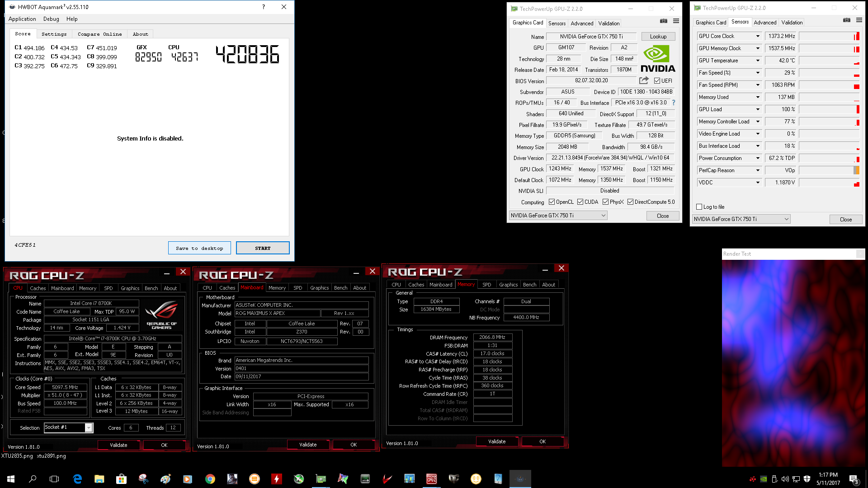Click the Lookup button in GPU-Z
The image size is (868, 488).
(x=658, y=37)
